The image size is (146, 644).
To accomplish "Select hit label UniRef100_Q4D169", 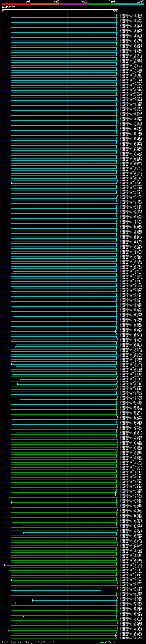I will click(x=131, y=447).
